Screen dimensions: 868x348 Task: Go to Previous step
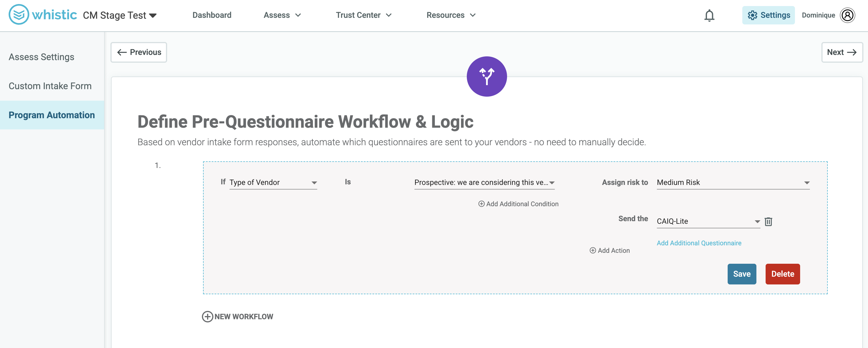point(139,52)
